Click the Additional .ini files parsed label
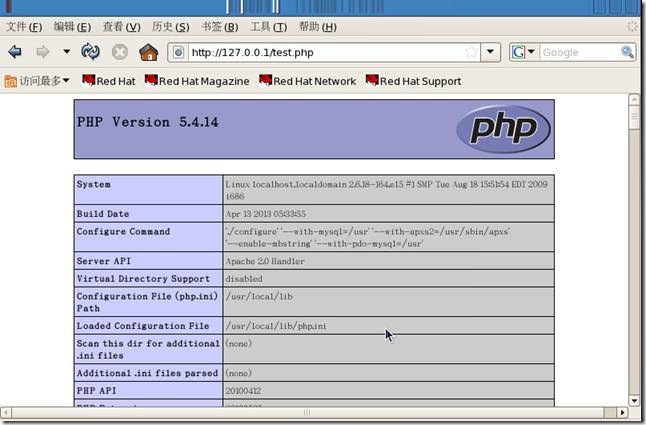This screenshot has width=646, height=425. [147, 373]
